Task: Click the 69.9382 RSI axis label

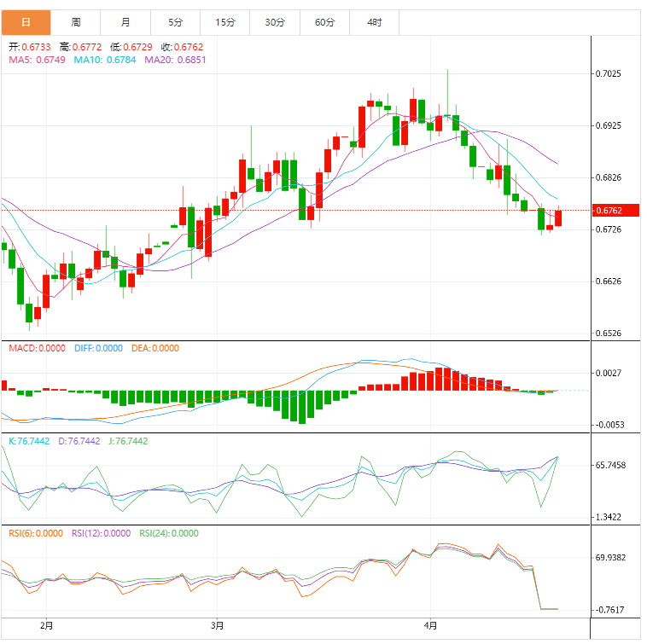Action: tap(610, 558)
